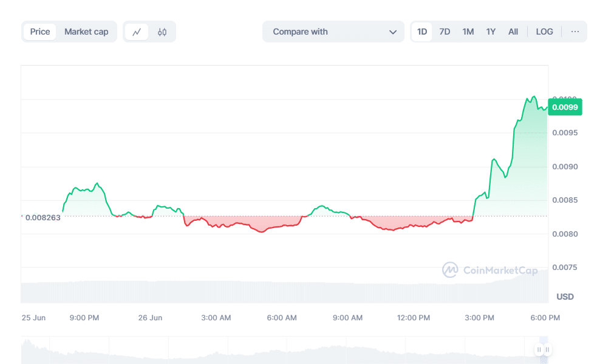Open the Compare with dropdown
This screenshot has width=597, height=364.
coord(333,32)
